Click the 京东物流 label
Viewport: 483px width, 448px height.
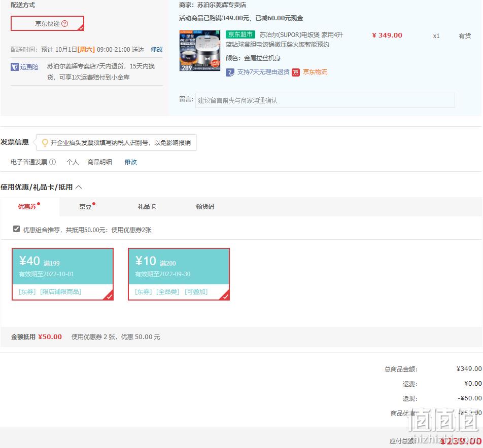click(315, 72)
